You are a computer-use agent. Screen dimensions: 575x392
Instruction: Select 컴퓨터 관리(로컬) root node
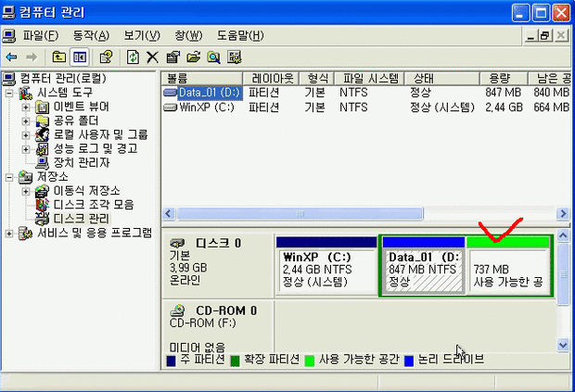tap(63, 79)
